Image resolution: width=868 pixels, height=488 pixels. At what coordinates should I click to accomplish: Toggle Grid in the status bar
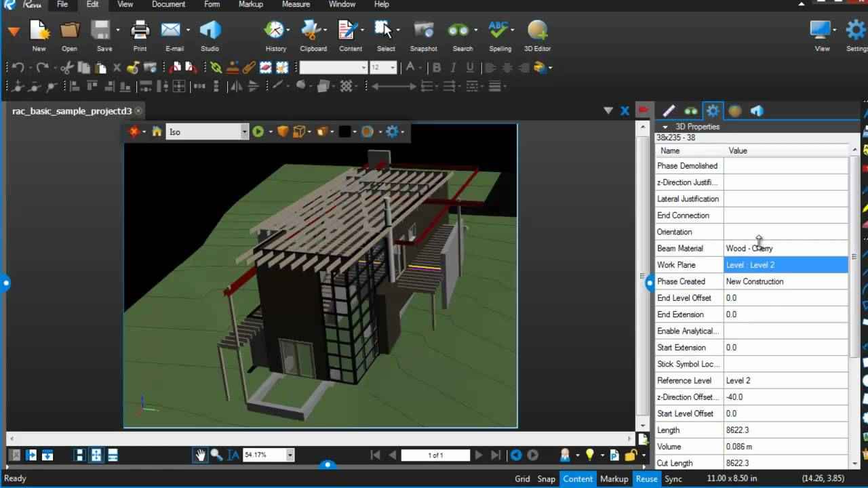click(x=522, y=479)
